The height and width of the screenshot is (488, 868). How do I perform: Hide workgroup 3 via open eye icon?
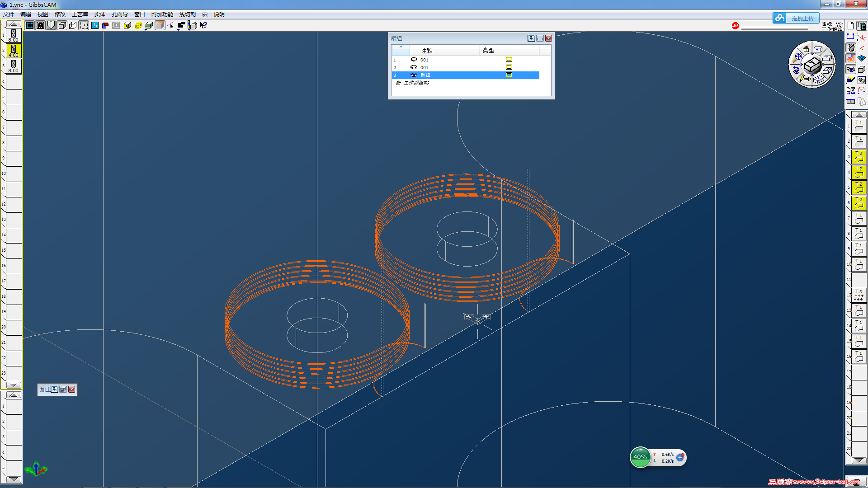coord(414,75)
